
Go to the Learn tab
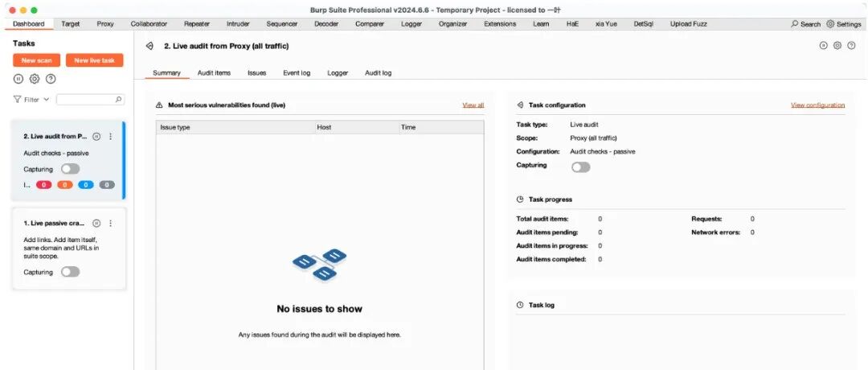point(541,24)
